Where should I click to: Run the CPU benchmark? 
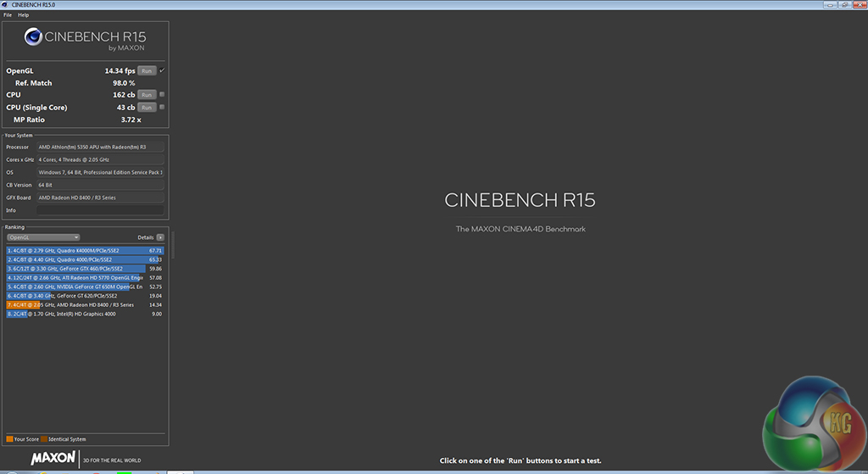pyautogui.click(x=147, y=95)
